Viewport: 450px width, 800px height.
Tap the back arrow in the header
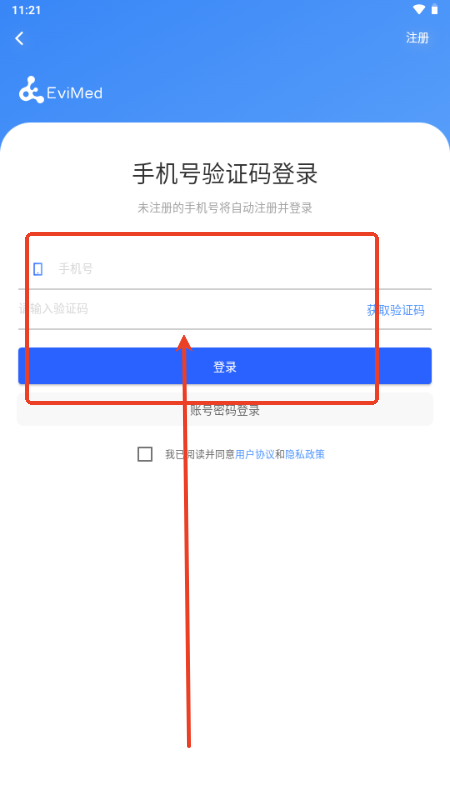[19, 38]
